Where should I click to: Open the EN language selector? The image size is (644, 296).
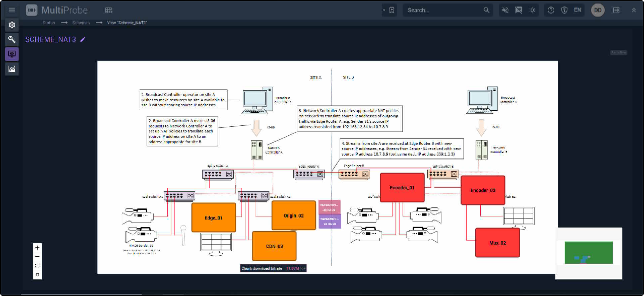tap(577, 10)
